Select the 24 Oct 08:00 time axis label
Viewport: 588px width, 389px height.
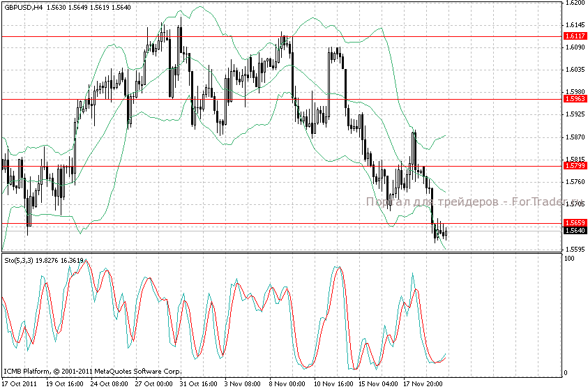tap(109, 383)
